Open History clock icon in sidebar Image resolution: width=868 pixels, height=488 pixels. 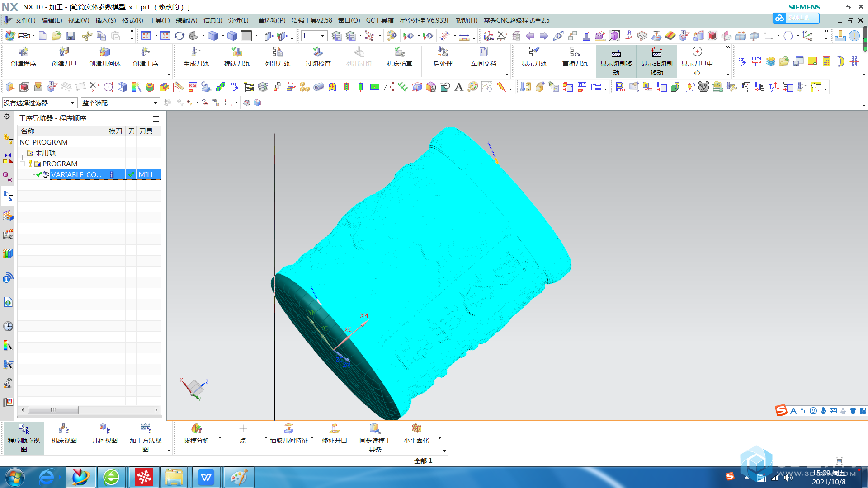[x=8, y=326]
